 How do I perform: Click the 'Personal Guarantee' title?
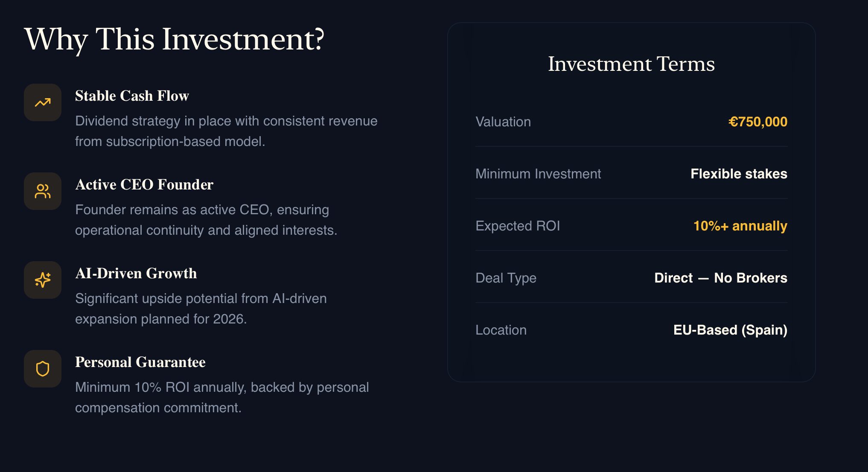(140, 362)
